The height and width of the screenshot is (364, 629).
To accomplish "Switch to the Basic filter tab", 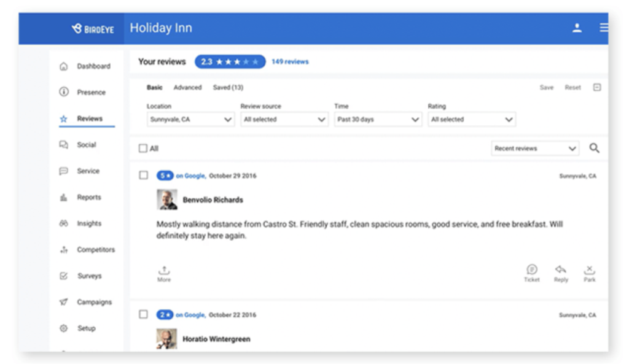I will pyautogui.click(x=154, y=87).
